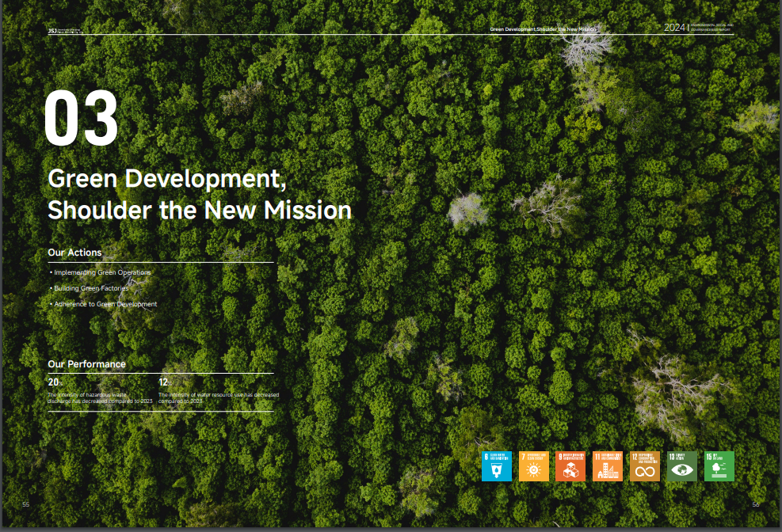Click the header section title at top center
Viewport: 782px width, 532px height.
(542, 28)
